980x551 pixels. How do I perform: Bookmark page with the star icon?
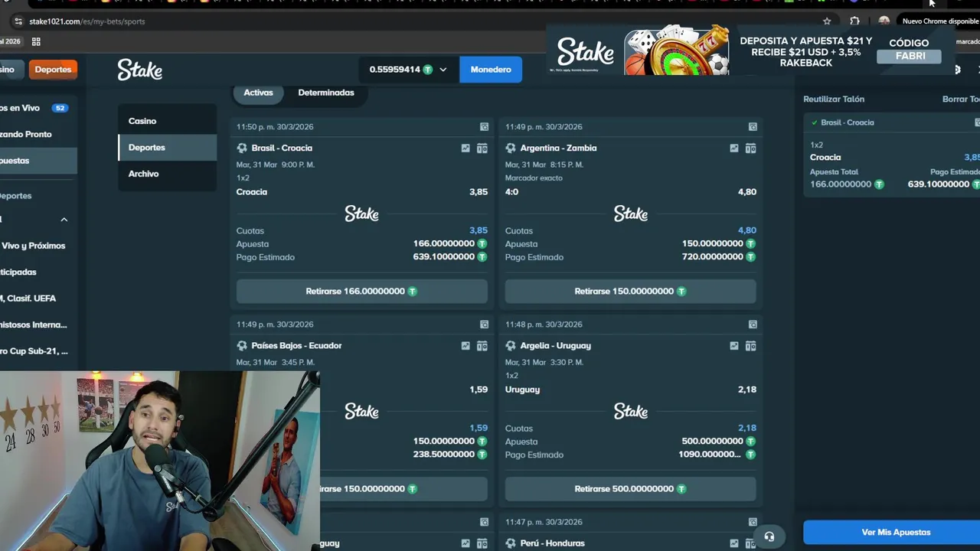827,21
